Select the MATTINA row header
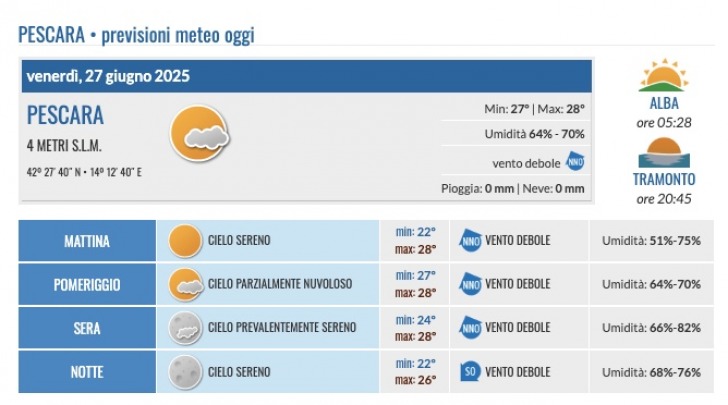The height and width of the screenshot is (405, 728). (x=87, y=241)
